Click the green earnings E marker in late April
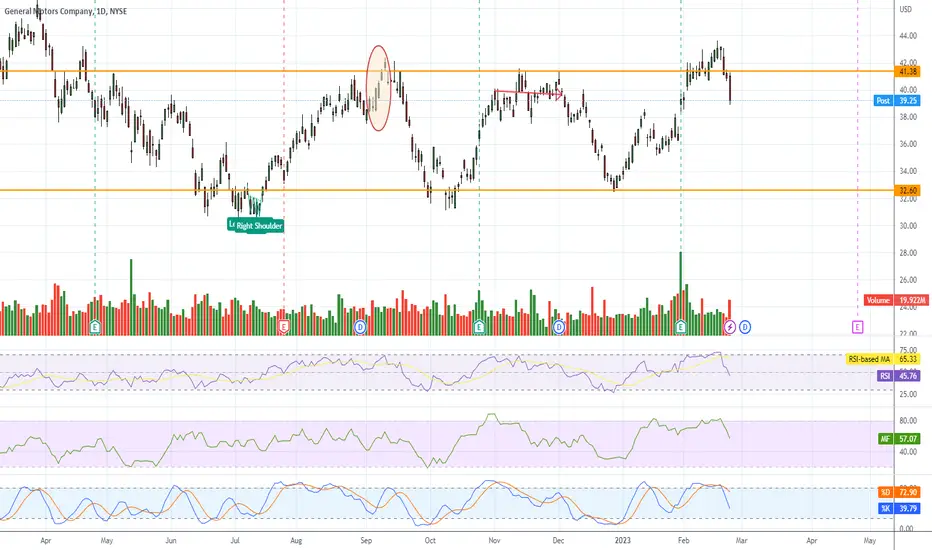Image resolution: width=932 pixels, height=550 pixels. coord(95,326)
